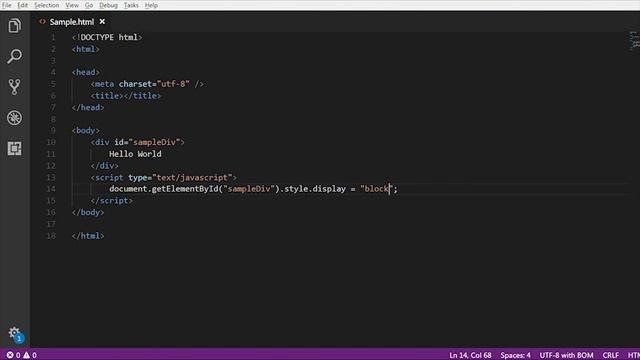Image resolution: width=640 pixels, height=360 pixels.
Task: Click the HTML file icon on Sample.html tab
Action: pyautogui.click(x=42, y=22)
